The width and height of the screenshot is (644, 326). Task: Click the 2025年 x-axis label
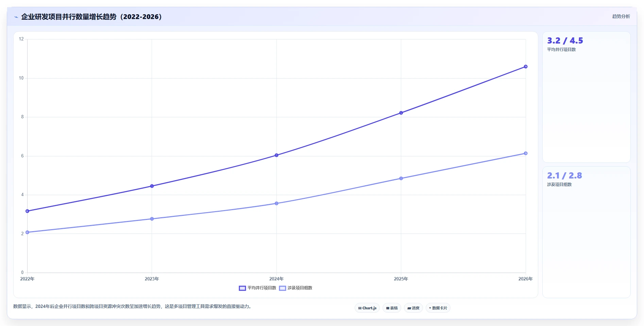pyautogui.click(x=401, y=279)
